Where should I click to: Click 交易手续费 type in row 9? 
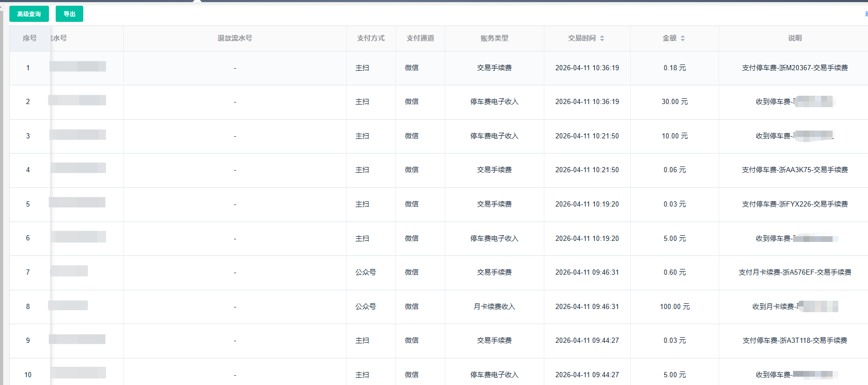pyautogui.click(x=494, y=340)
